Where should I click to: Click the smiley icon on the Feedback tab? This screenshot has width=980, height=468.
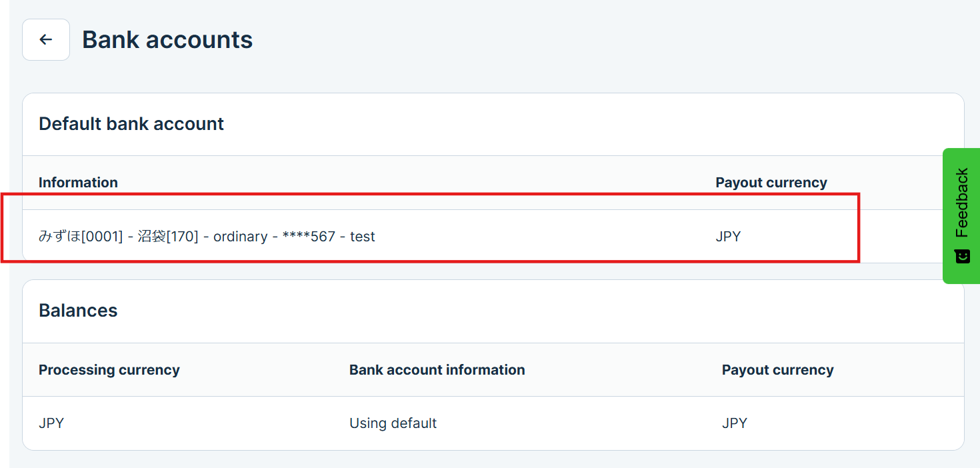[962, 257]
